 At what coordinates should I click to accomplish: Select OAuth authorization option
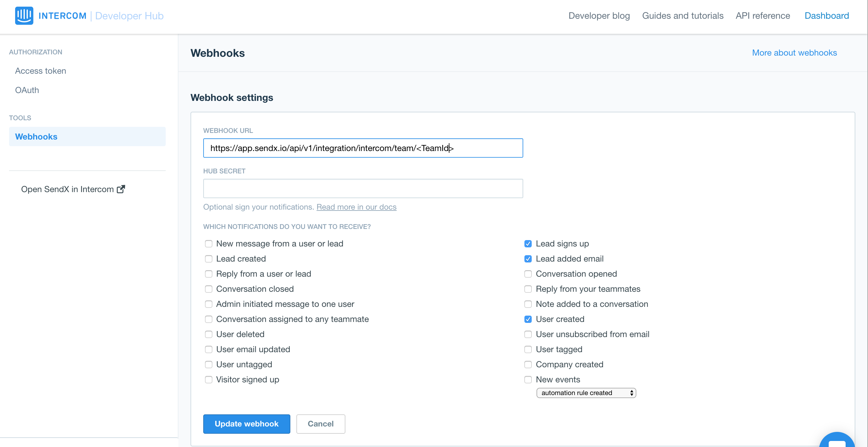click(26, 90)
